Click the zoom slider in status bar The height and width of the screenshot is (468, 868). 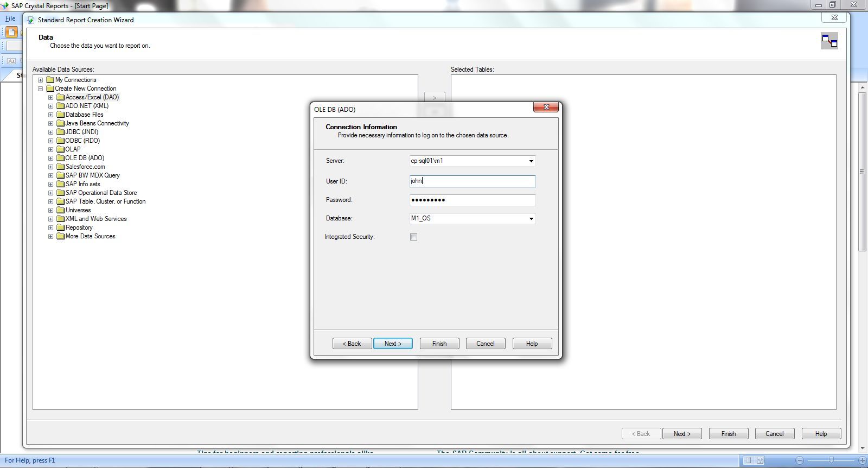(831, 460)
